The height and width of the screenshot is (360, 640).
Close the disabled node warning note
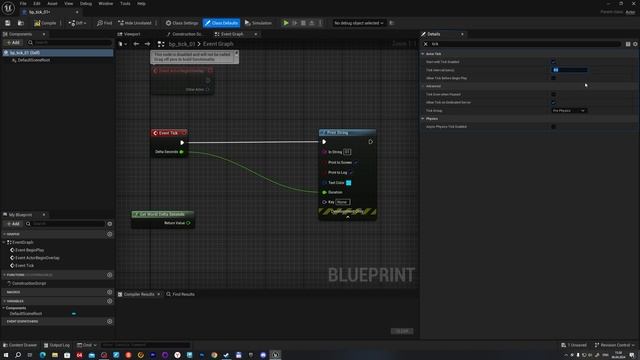(236, 53)
